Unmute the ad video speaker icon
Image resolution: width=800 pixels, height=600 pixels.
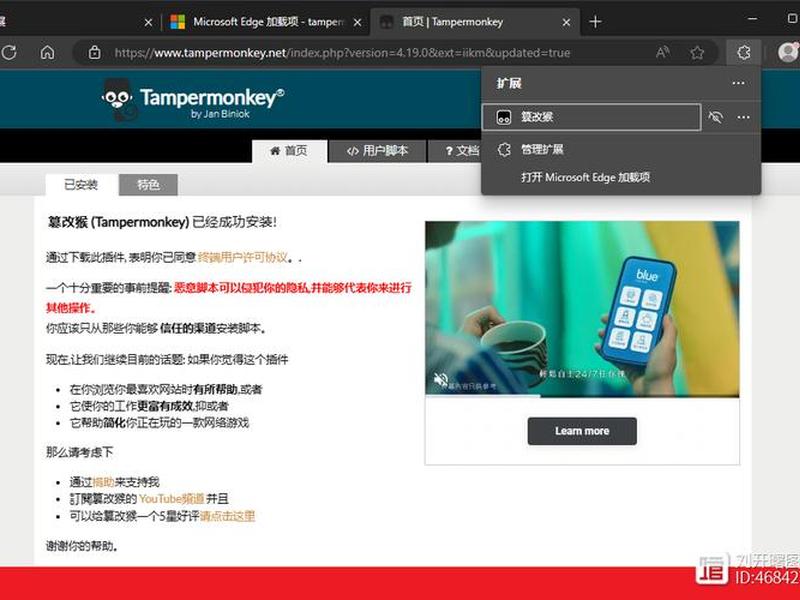tap(440, 380)
